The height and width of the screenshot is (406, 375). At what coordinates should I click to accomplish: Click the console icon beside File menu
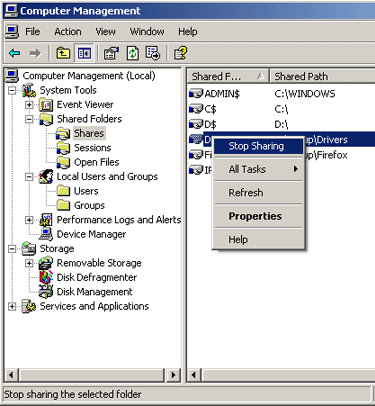click(12, 32)
